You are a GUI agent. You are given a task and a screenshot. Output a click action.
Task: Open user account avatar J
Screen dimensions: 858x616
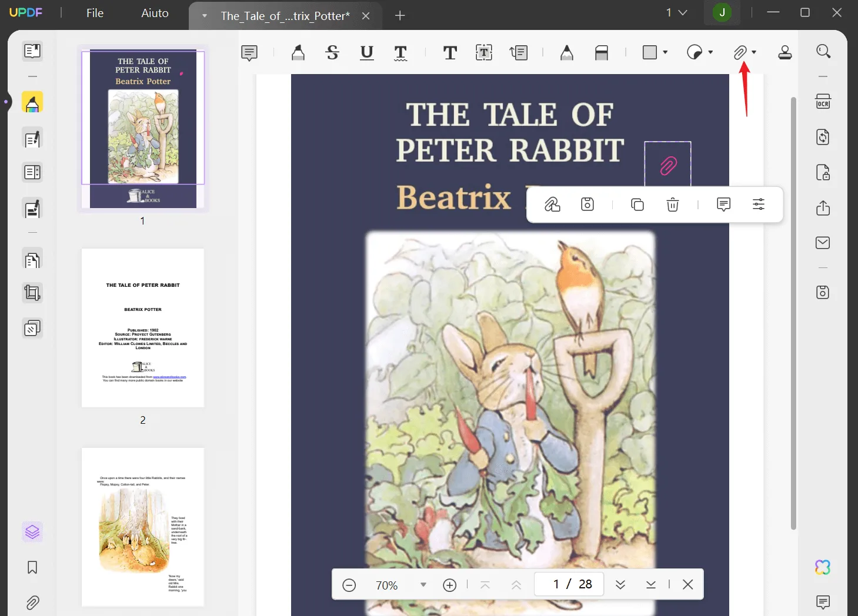tap(722, 12)
